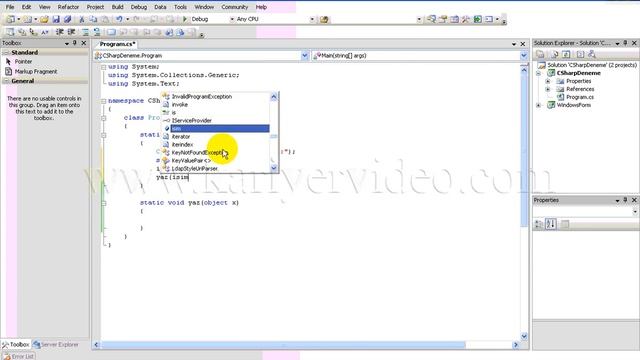Open the Refactor menu
The image size is (640, 360).
[68, 7]
